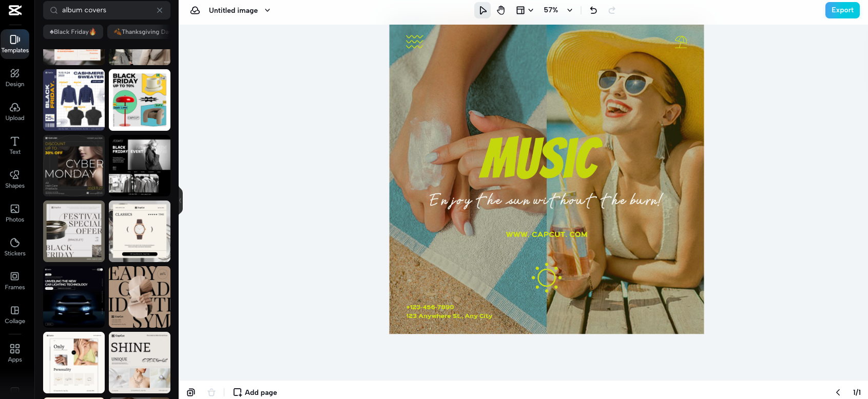The height and width of the screenshot is (399, 868).
Task: Redo the last action
Action: (612, 10)
